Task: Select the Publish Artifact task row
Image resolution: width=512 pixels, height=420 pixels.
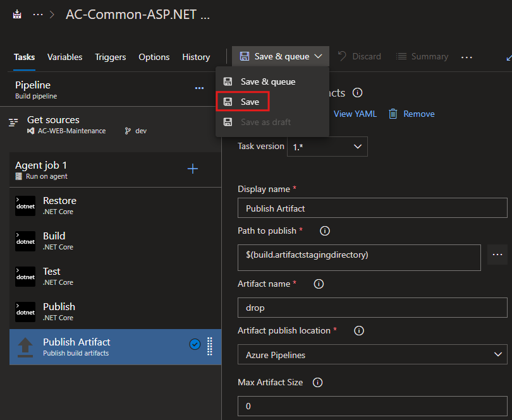Action: pyautogui.click(x=115, y=347)
